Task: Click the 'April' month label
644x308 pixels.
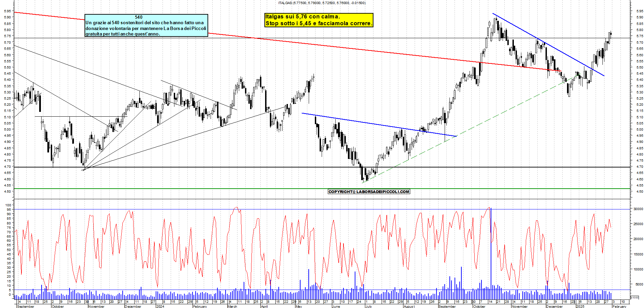Action: point(264,306)
